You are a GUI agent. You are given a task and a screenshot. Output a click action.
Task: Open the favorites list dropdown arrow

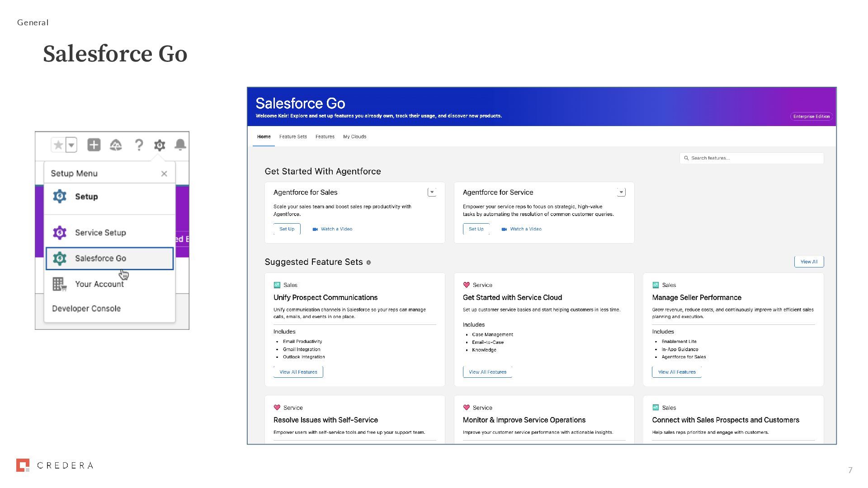71,145
